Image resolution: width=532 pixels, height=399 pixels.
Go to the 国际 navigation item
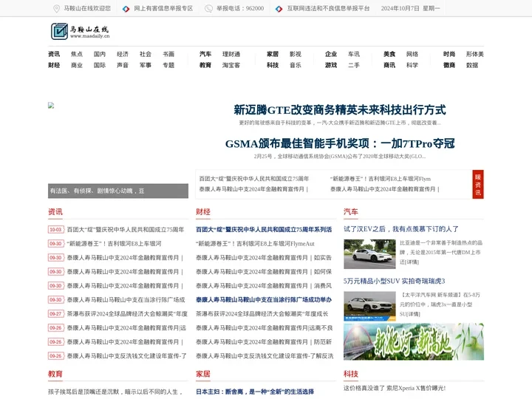[100, 65]
